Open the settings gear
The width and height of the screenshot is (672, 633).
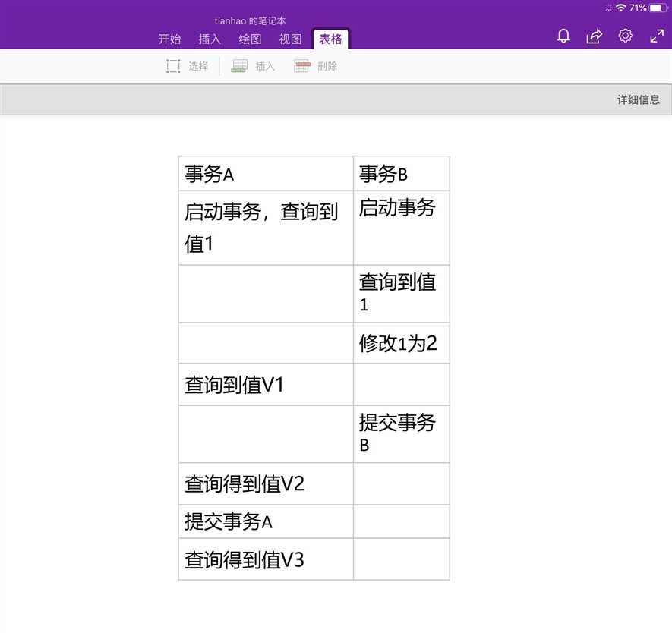(625, 36)
